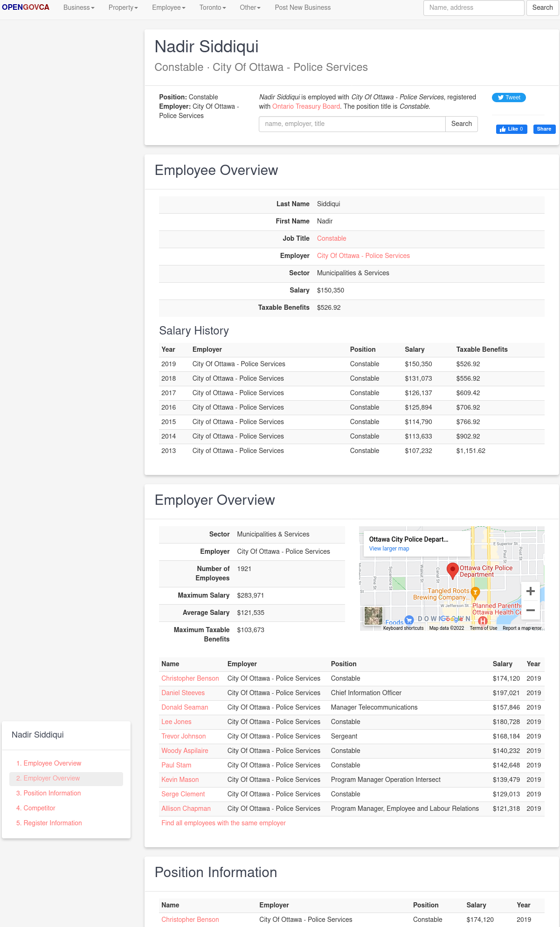Expand the Other dropdown menu
The width and height of the screenshot is (560, 927).
pos(250,7)
